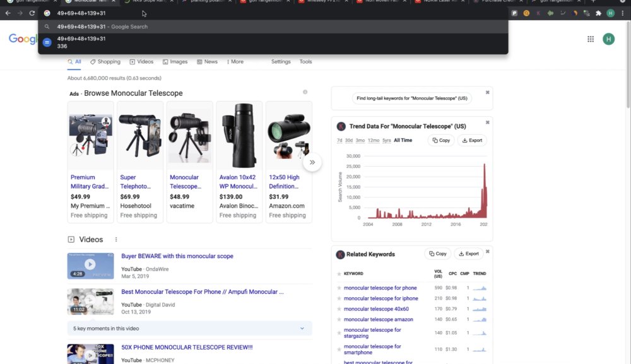Select the calculator result 336 suggestion
The image size is (631, 364).
273,42
